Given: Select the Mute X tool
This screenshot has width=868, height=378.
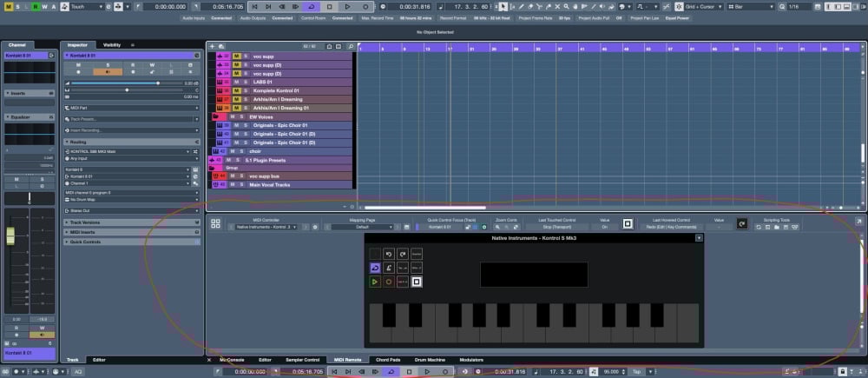Looking at the screenshot, I should click(x=557, y=7).
